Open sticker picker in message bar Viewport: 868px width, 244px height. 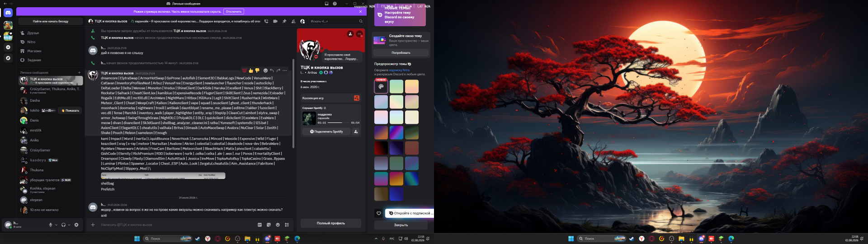[269, 225]
